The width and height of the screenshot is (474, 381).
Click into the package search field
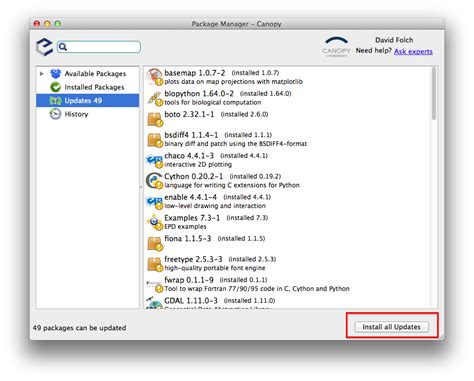coord(99,47)
